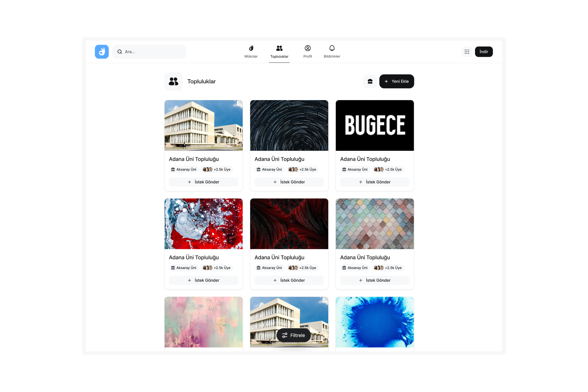Click the Yeni Ekle button
Screen dimensions: 588x392
pos(397,81)
